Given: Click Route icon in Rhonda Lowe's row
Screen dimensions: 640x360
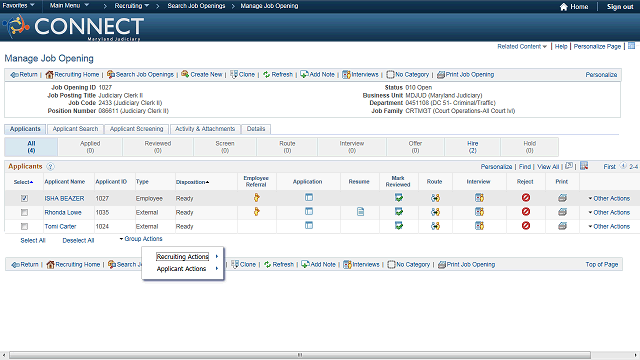Looking at the screenshot, I should click(436, 212).
